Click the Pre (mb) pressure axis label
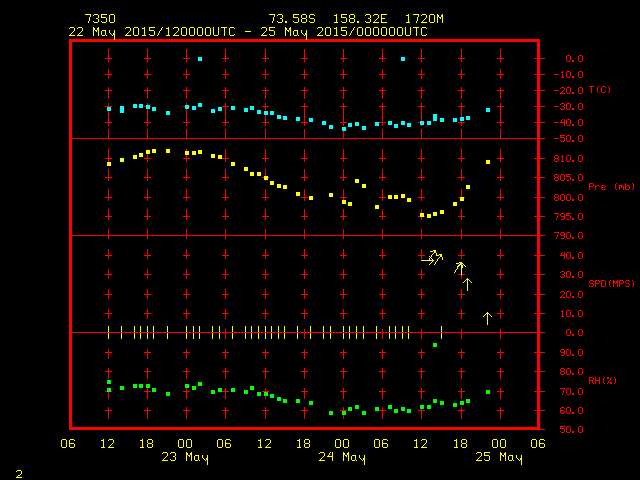The height and width of the screenshot is (480, 640). click(611, 187)
